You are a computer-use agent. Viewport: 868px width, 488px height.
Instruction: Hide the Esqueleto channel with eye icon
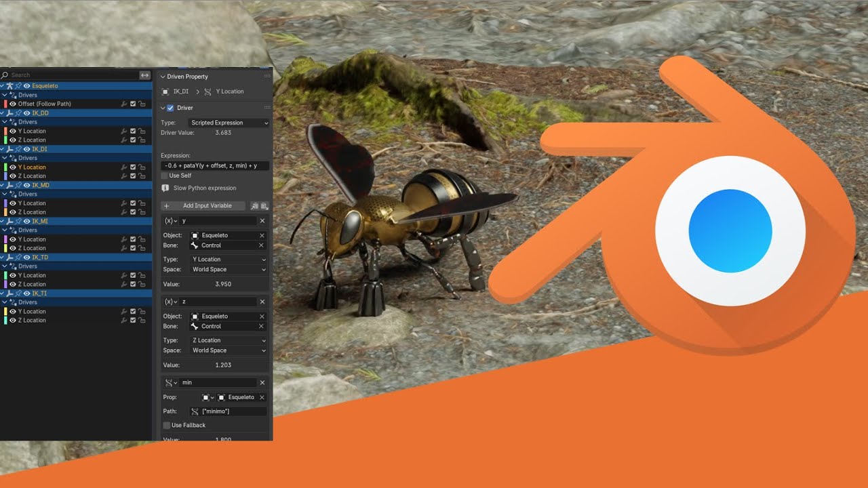coord(27,86)
